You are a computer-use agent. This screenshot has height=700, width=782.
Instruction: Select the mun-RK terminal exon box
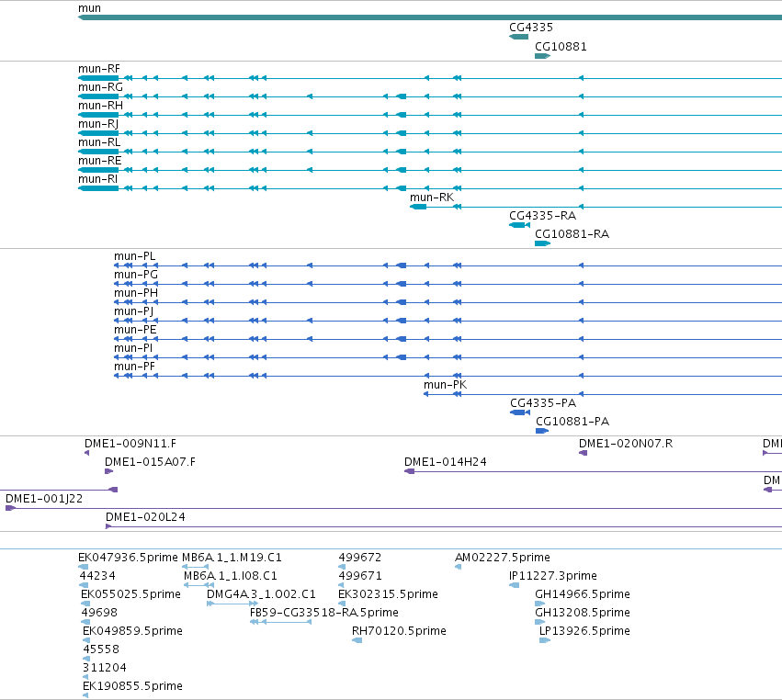(x=418, y=207)
